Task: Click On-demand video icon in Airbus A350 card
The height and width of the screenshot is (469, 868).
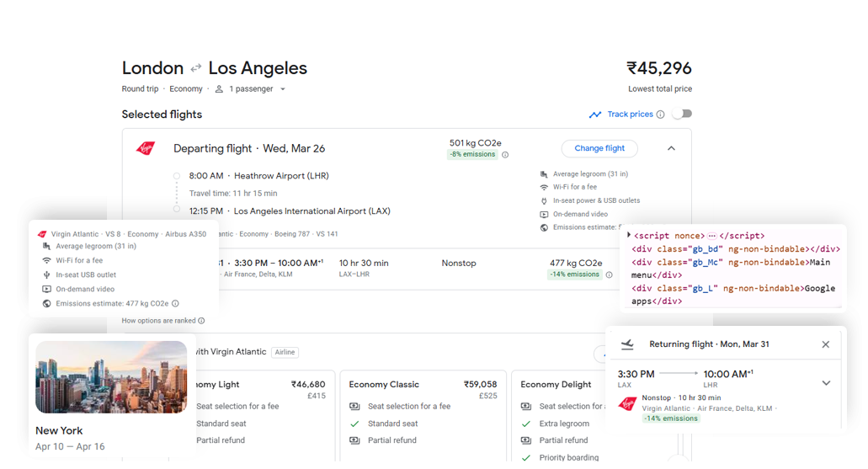Action: (x=46, y=289)
